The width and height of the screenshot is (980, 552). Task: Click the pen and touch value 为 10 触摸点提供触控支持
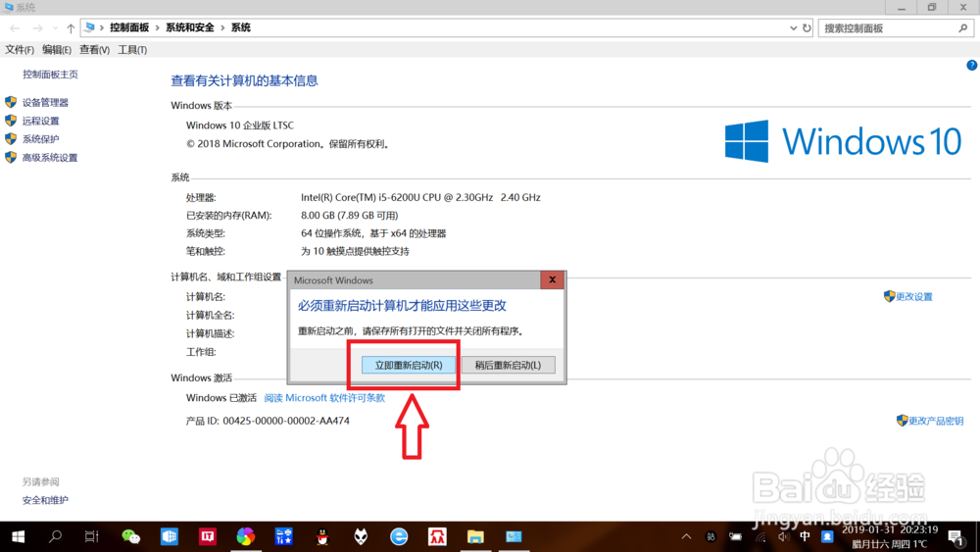[355, 251]
